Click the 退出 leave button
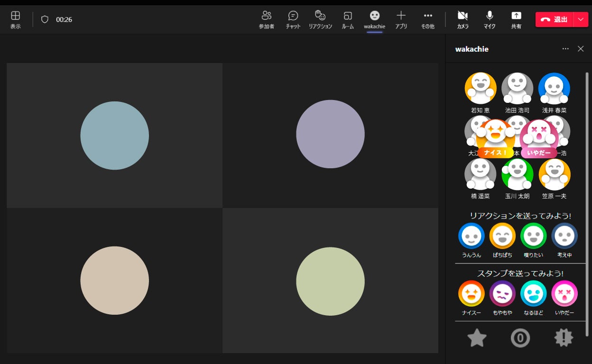This screenshot has height=364, width=592. [x=555, y=19]
